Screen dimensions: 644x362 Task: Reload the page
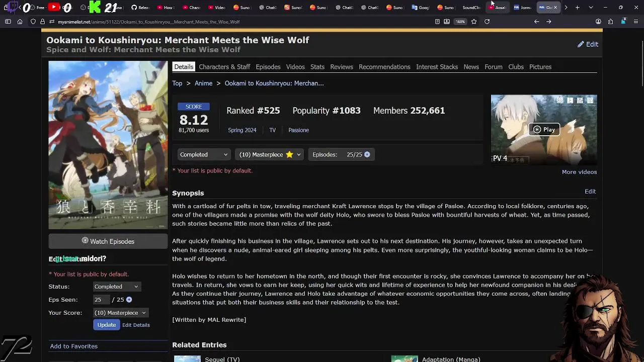487,22
